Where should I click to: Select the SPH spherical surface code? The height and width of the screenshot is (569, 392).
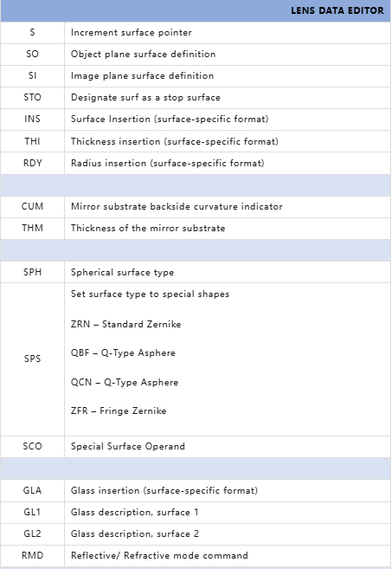pyautogui.click(x=32, y=272)
